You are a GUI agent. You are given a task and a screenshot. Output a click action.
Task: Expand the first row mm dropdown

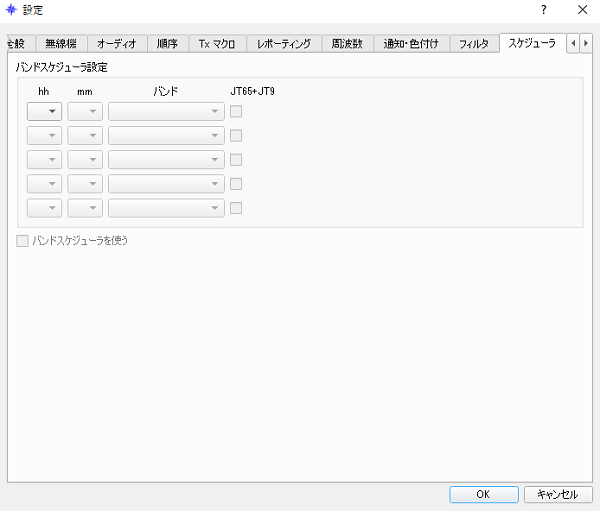click(x=85, y=111)
